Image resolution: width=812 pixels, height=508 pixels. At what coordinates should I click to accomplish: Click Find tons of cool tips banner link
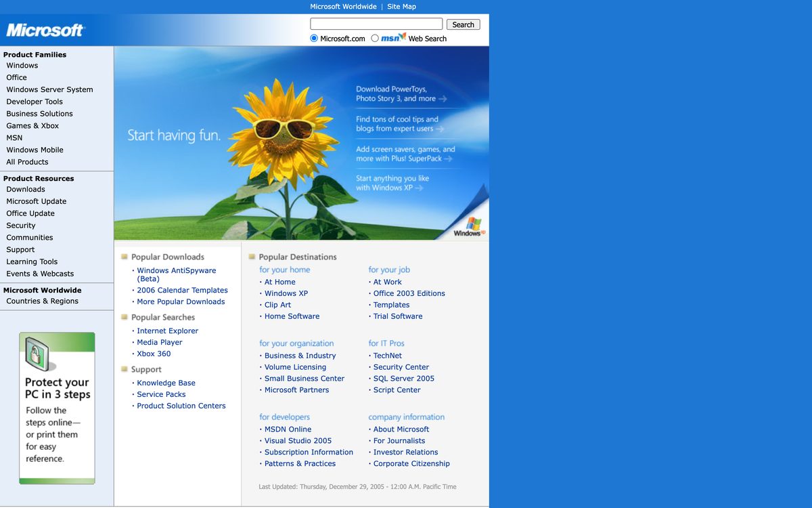click(x=400, y=124)
